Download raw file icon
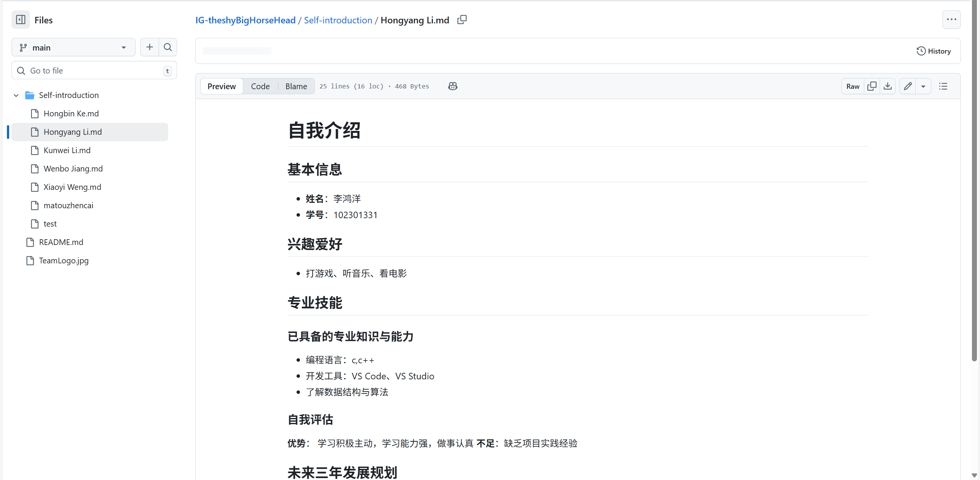Viewport: 980px width, 480px height. (887, 86)
